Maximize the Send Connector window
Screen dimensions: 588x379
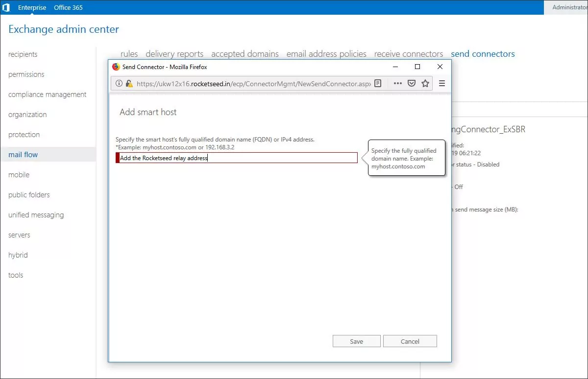(417, 67)
